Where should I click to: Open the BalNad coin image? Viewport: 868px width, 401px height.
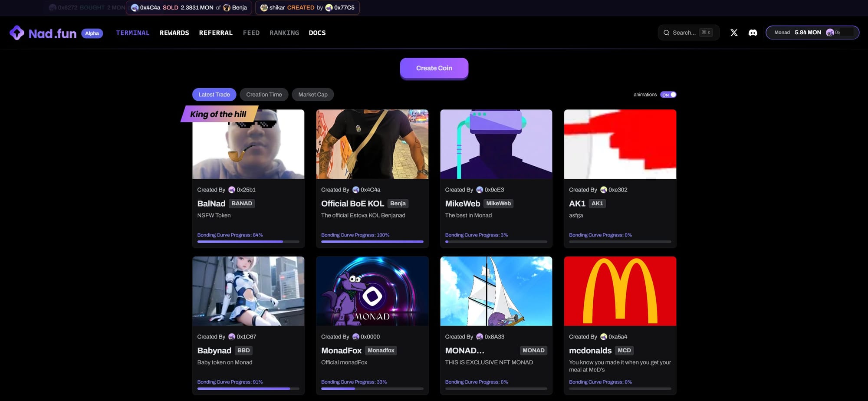coord(248,144)
